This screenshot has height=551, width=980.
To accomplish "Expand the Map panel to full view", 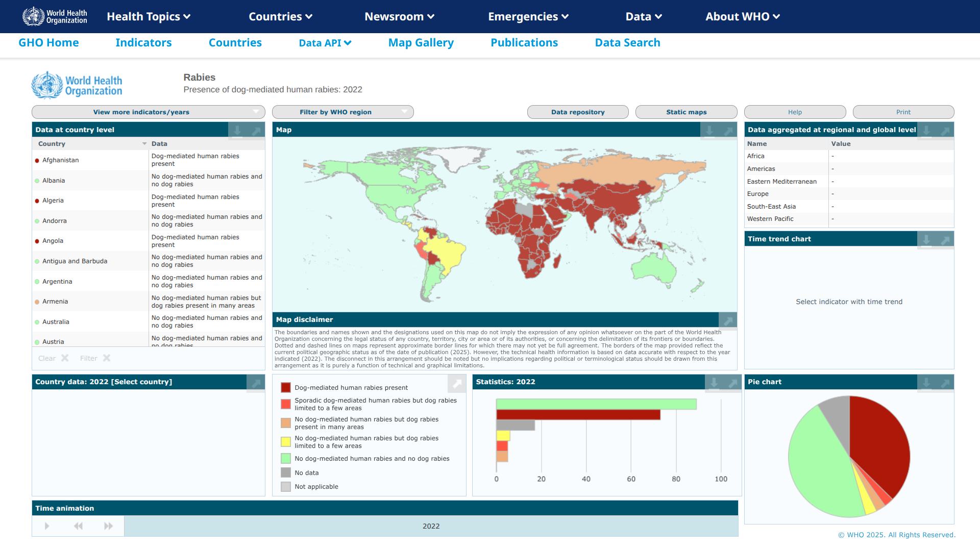I will click(728, 131).
